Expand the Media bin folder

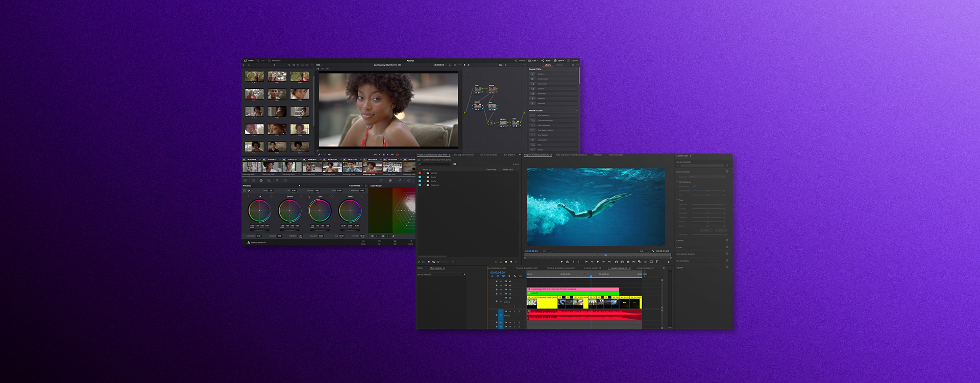424,181
